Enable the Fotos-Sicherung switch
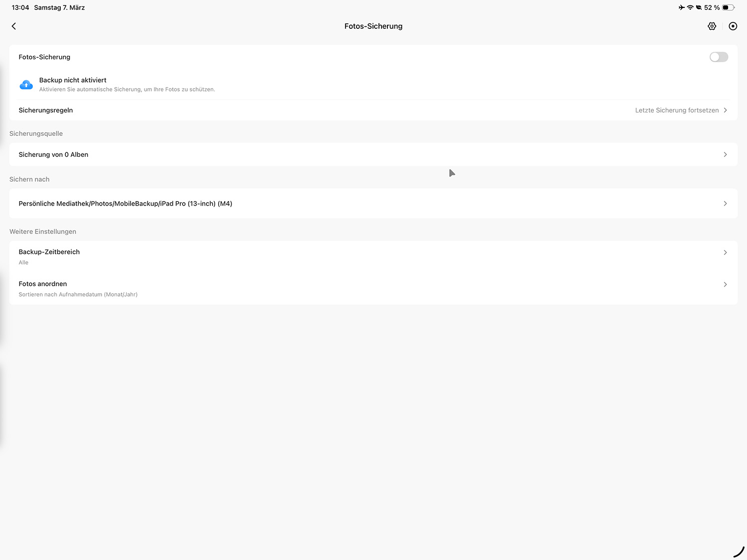 tap(718, 57)
